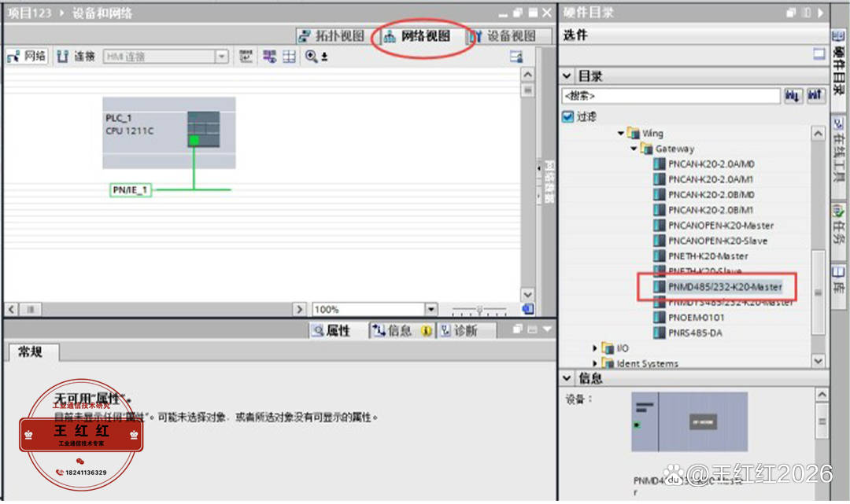Screen dimensions: 850x504
Task: Switch to the 网络视图 network view tab
Action: 417,36
